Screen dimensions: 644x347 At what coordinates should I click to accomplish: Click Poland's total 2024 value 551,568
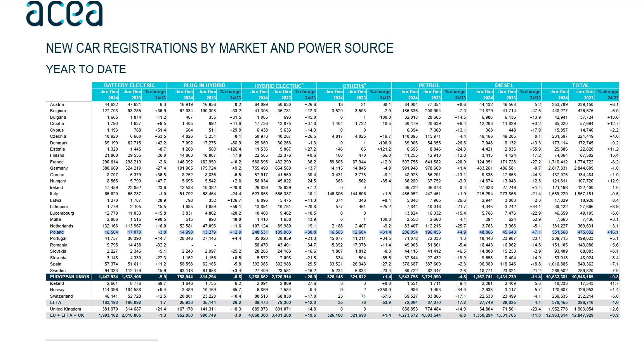click(x=560, y=232)
